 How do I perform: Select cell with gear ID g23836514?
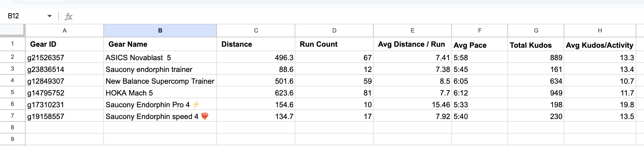pos(64,69)
